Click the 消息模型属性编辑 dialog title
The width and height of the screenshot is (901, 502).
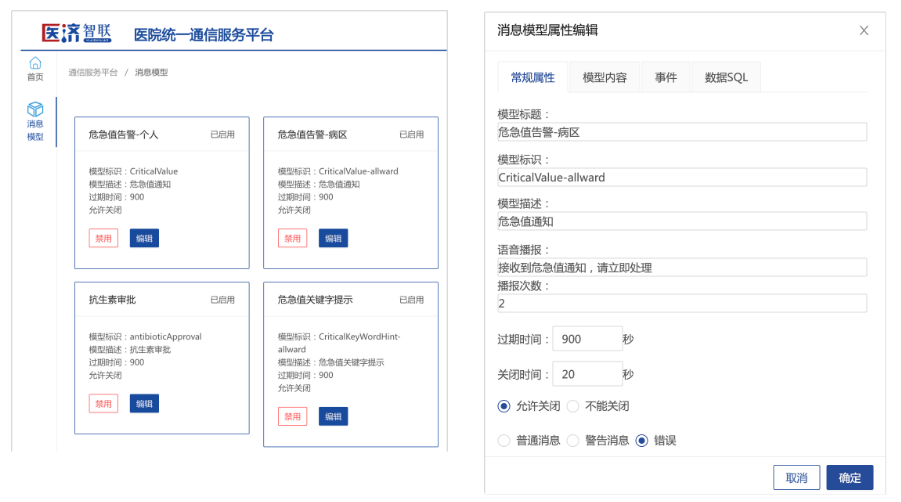coord(548,30)
